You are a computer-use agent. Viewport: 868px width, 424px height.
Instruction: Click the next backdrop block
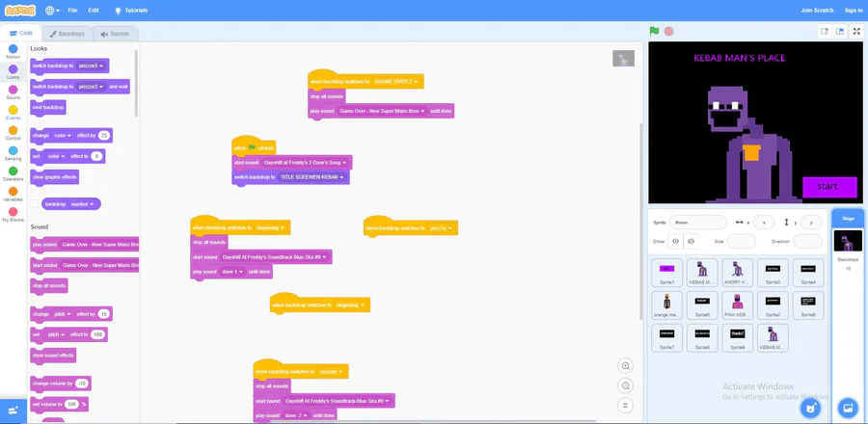pos(48,107)
